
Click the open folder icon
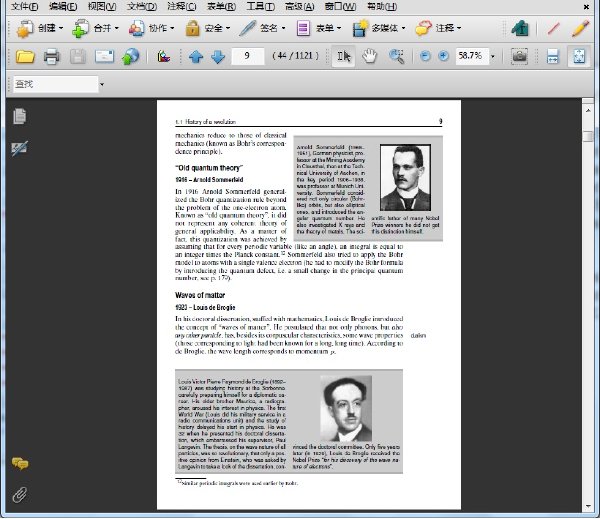tap(25, 57)
